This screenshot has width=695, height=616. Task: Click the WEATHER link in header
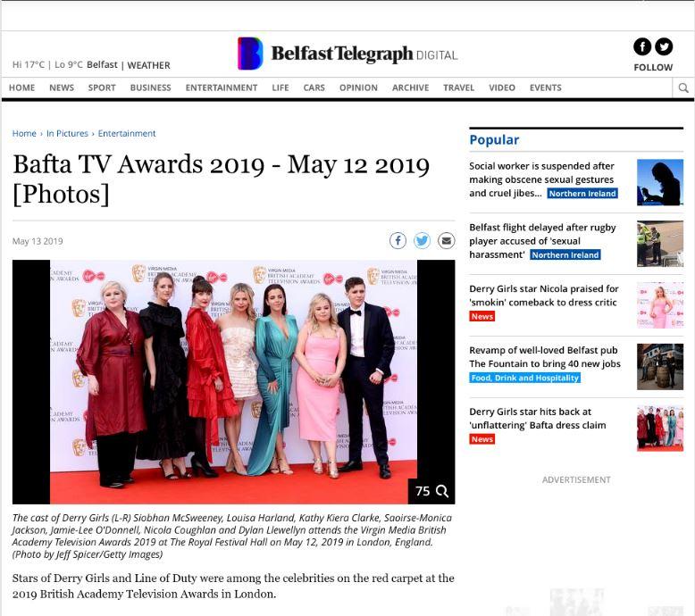pos(148,65)
